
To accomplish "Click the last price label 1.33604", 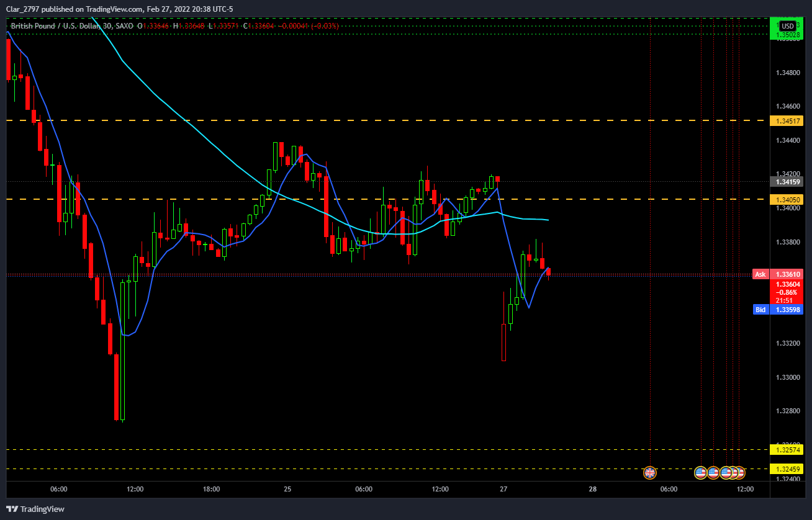I will (x=787, y=283).
